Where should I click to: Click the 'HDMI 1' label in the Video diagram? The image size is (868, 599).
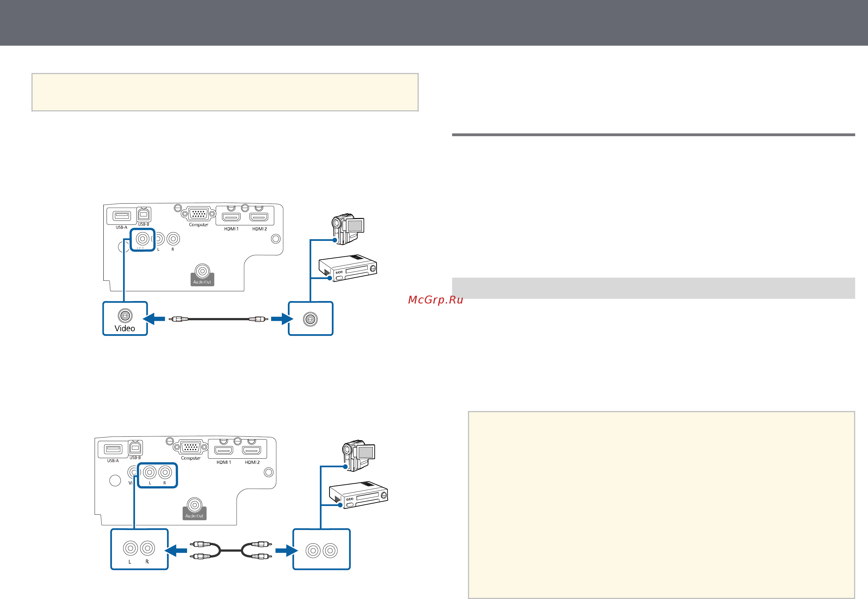point(231,229)
